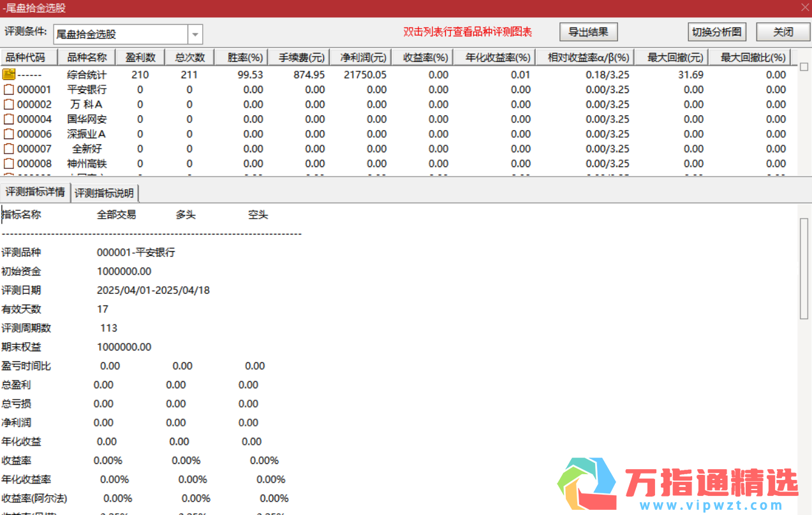Open the 评测条件 dropdown arrow

[x=195, y=34]
